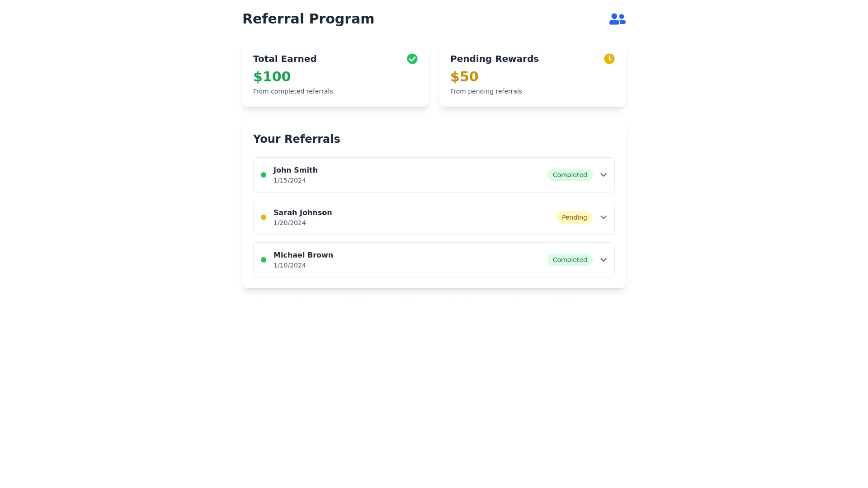Click John Smith's Completed status badge
Image resolution: width=868 pixels, height=488 pixels.
coord(570,175)
